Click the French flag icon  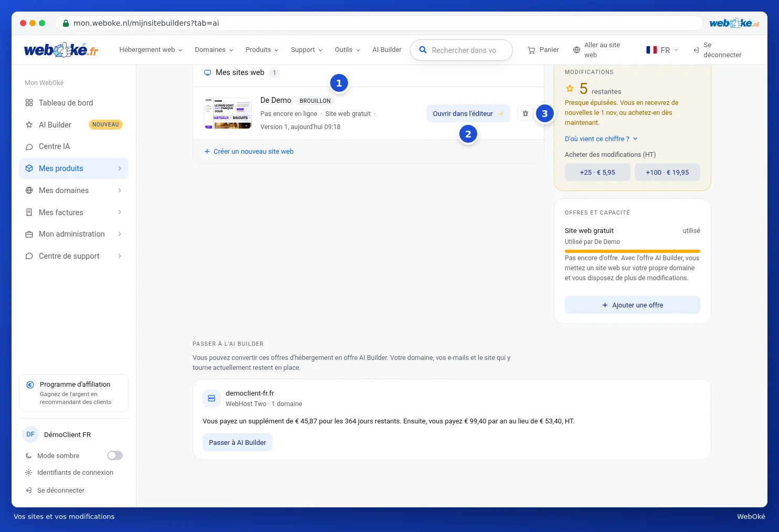[651, 50]
